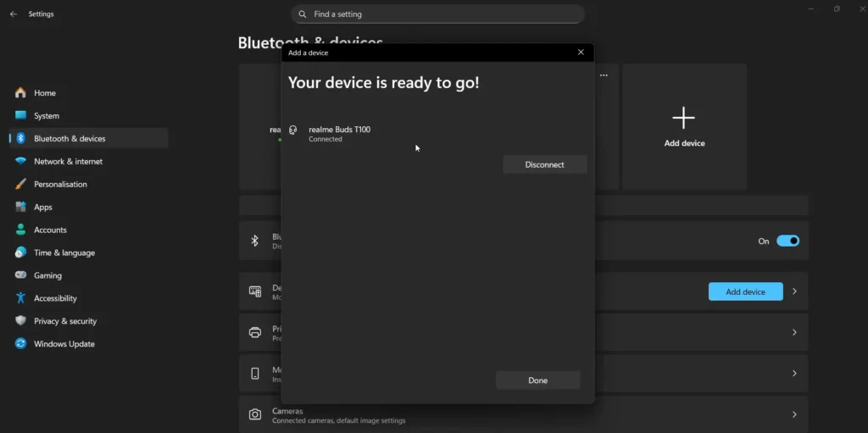The width and height of the screenshot is (868, 433).
Task: Click the Time & language globe icon
Action: (x=20, y=253)
